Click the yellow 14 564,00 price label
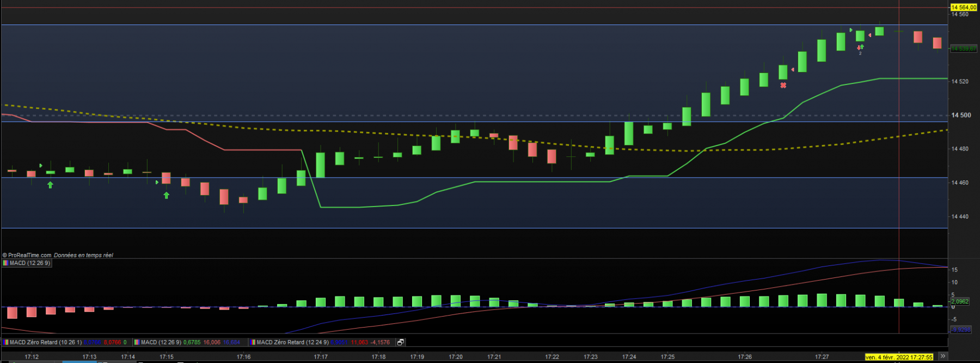This screenshot has width=980, height=363. click(x=964, y=8)
